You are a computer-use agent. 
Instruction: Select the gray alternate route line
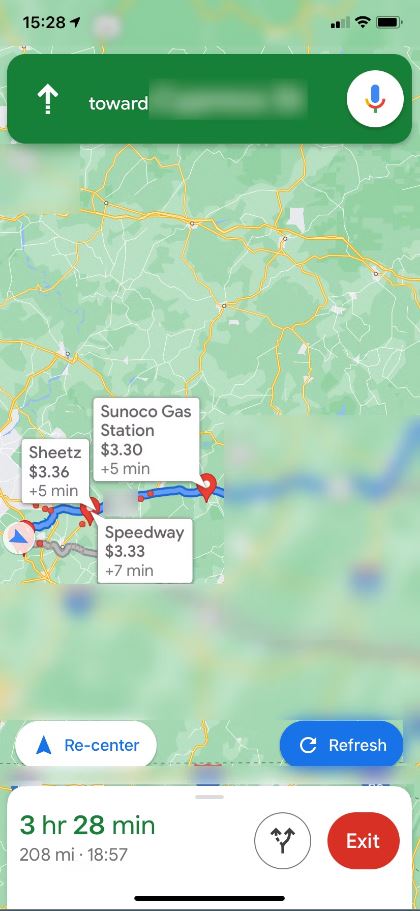click(x=69, y=548)
